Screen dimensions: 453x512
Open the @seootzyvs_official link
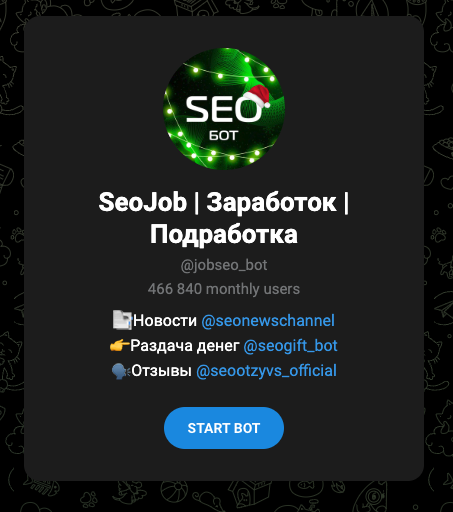pos(266,371)
